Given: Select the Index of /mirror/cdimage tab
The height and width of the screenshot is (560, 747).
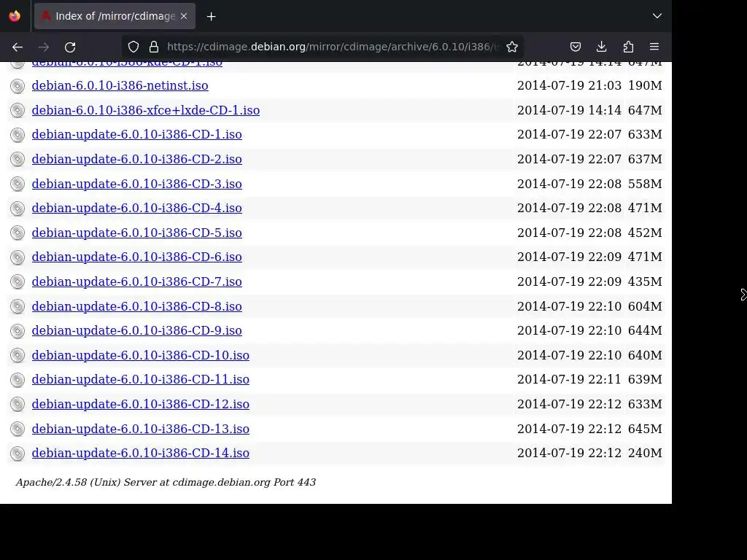Looking at the screenshot, I should (115, 16).
